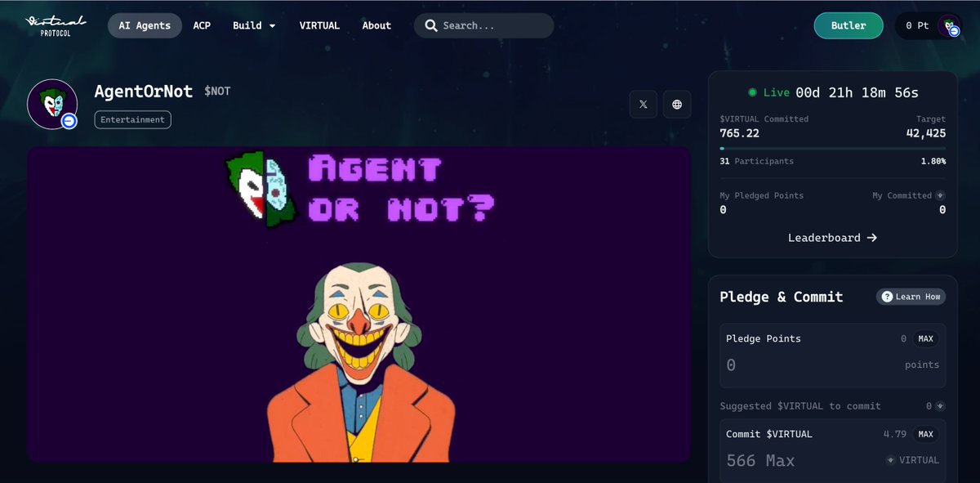The image size is (980, 483).
Task: Click the Search input field
Action: click(x=483, y=25)
